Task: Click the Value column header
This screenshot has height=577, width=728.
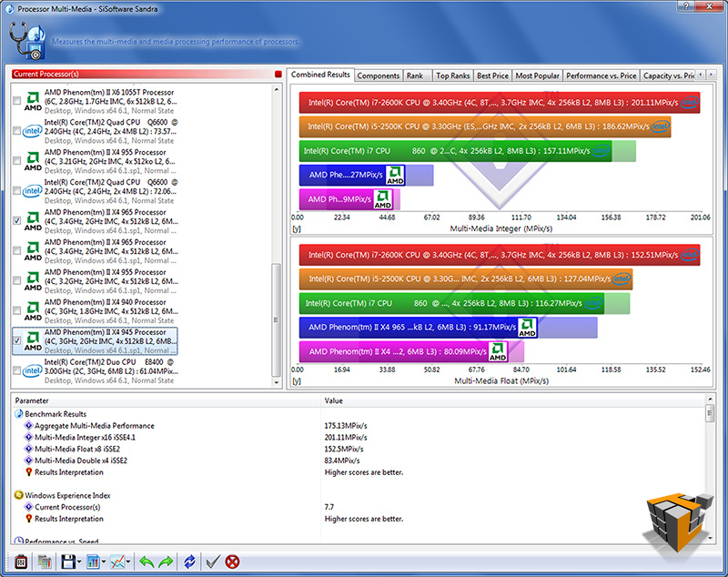Action: tap(513, 400)
